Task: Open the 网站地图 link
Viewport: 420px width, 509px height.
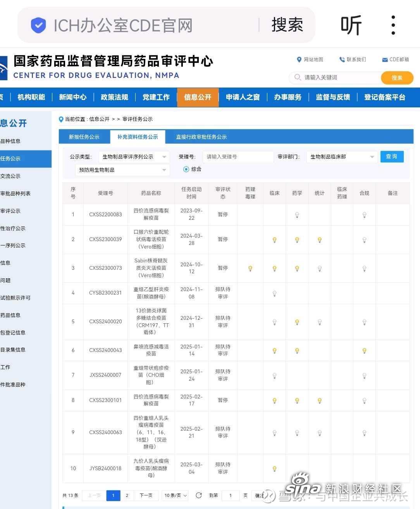Action: pos(310,59)
